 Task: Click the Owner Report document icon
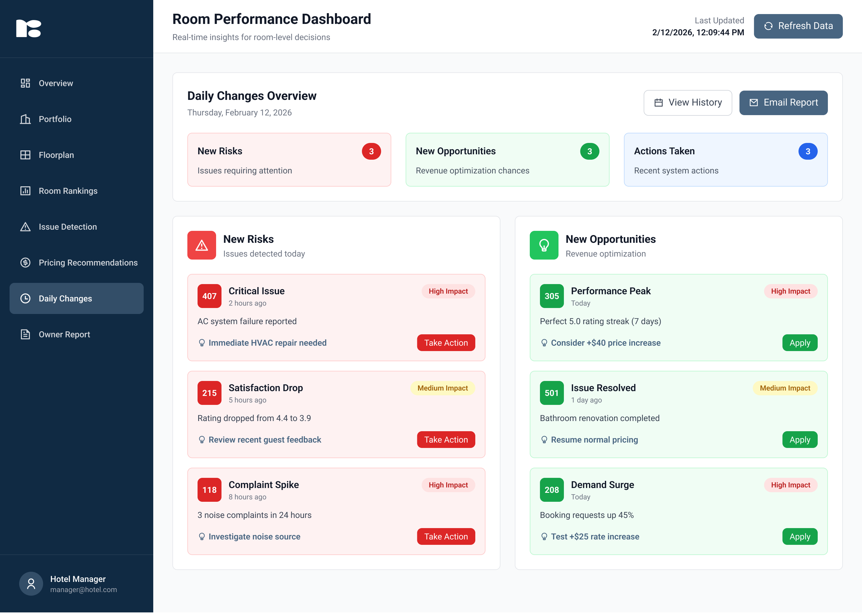tap(25, 334)
